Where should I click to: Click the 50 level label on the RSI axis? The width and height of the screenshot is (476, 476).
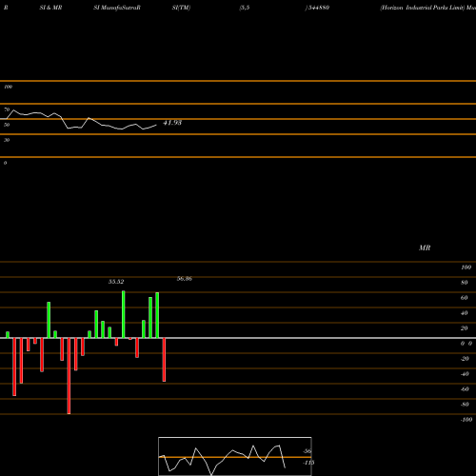7,125
